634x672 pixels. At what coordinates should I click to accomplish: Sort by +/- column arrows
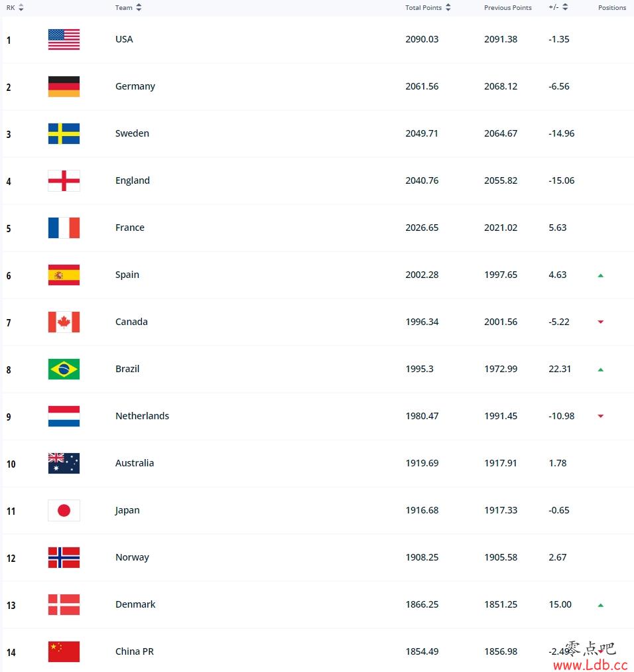(x=565, y=7)
